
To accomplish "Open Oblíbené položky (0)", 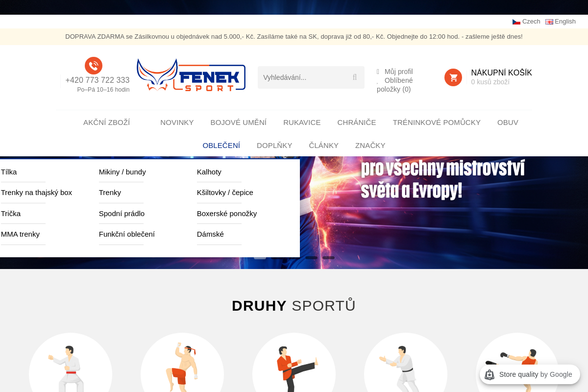I will tap(395, 85).
